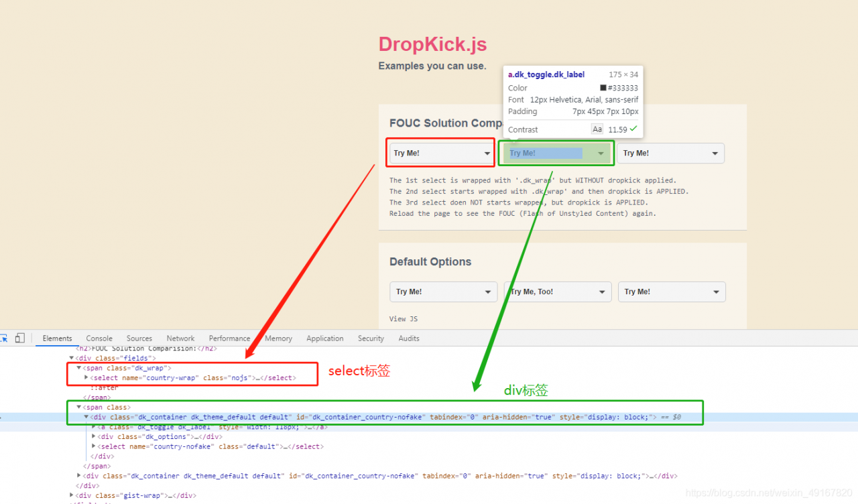Open the highlighted 'Try Me!' select in FOUC section

pos(556,153)
